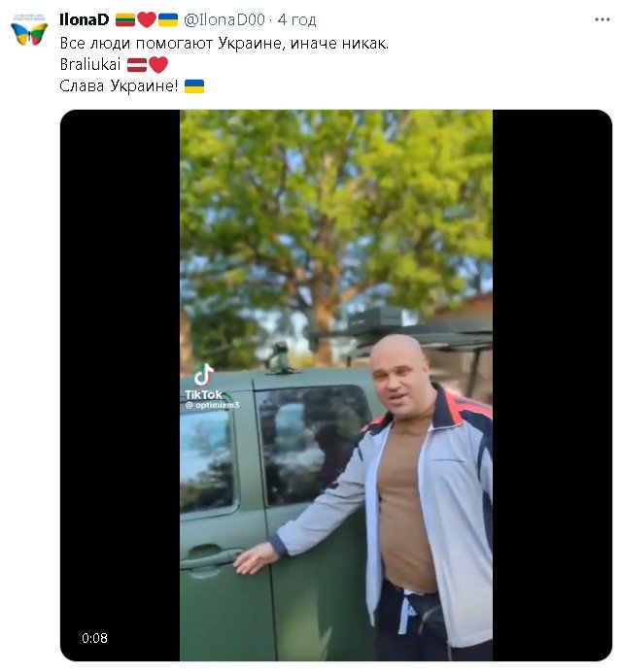Click the heart emoji after Braliukai
621x672 pixels.
pos(157,65)
